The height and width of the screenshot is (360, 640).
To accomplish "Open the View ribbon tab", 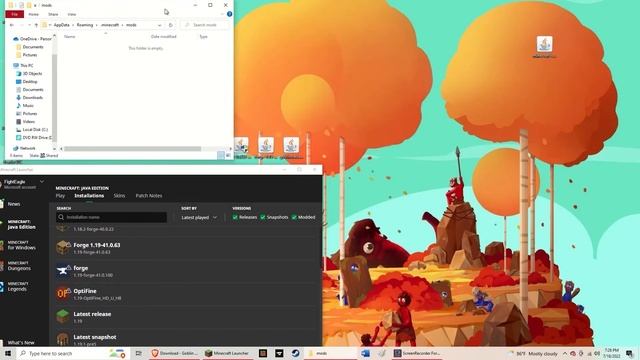I will tap(72, 14).
